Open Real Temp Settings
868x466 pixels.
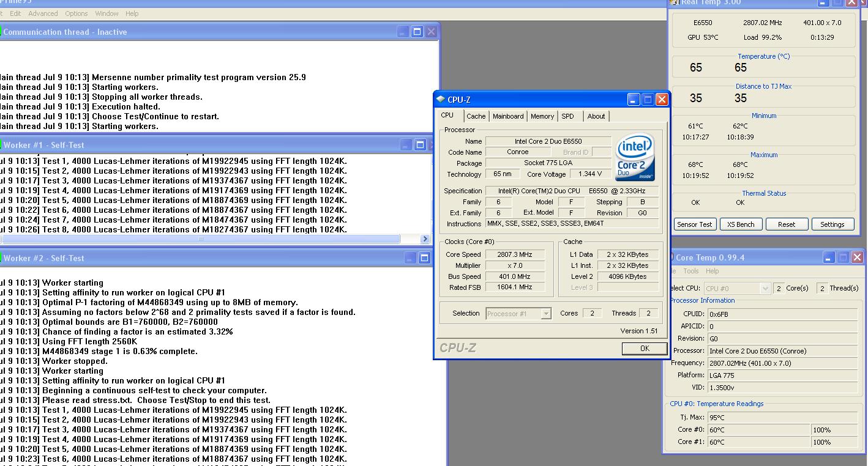point(832,224)
